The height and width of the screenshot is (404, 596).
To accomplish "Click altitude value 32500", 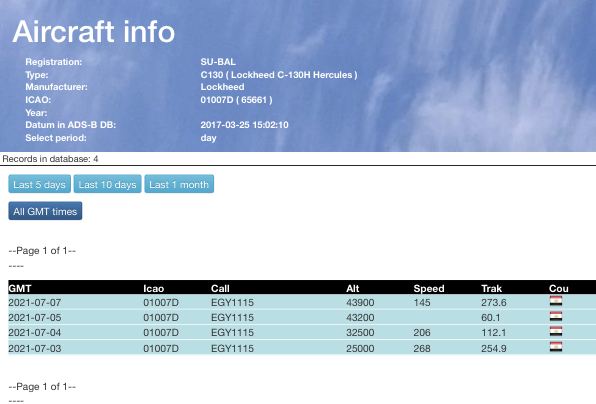I will [360, 333].
